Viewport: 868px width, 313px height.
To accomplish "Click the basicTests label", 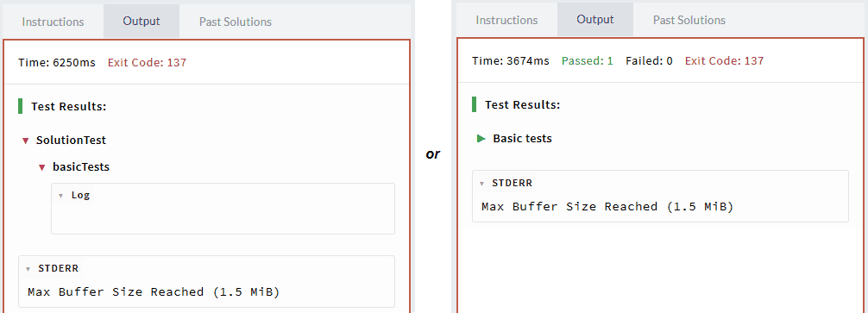I will click(81, 166).
